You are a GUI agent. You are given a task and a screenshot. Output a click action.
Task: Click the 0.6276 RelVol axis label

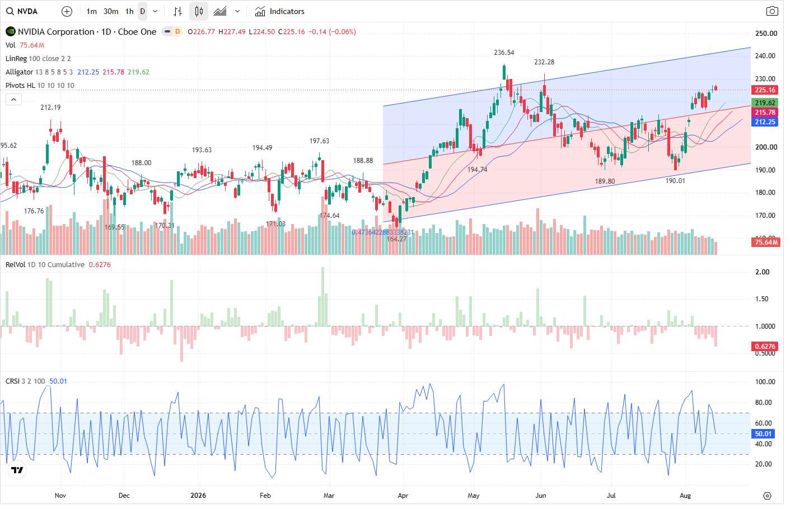765,346
